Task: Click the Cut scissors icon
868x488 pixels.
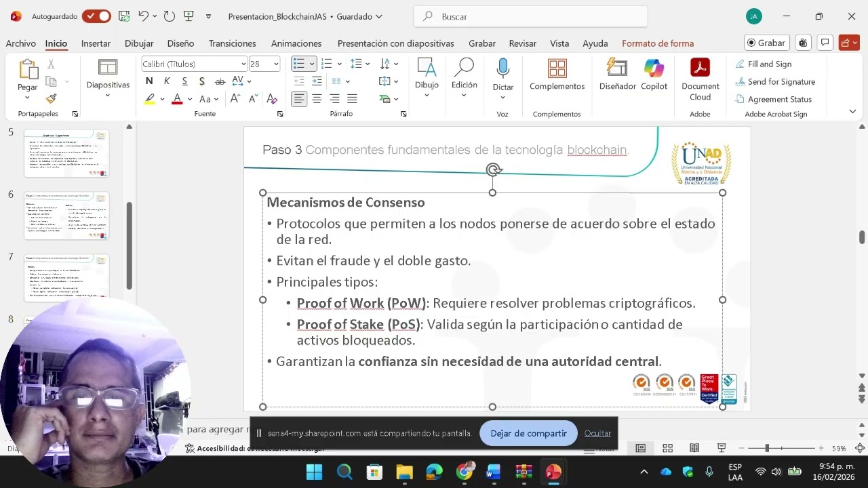Action: [51, 64]
